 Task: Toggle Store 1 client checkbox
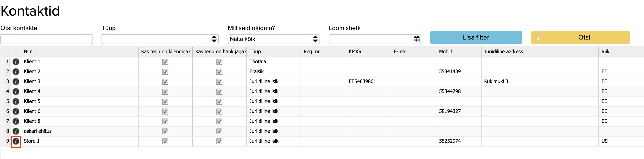[165, 141]
